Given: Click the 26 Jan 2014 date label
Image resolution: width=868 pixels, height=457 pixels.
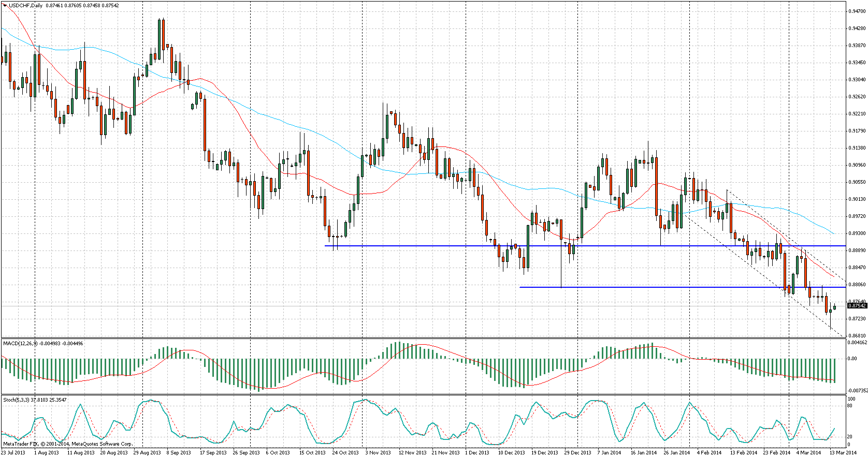Looking at the screenshot, I should coord(677,452).
